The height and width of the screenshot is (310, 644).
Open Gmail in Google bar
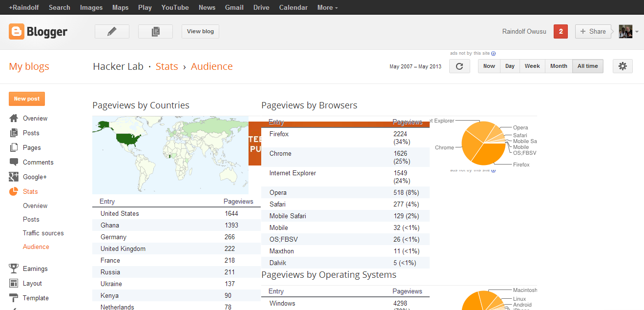[x=234, y=7]
